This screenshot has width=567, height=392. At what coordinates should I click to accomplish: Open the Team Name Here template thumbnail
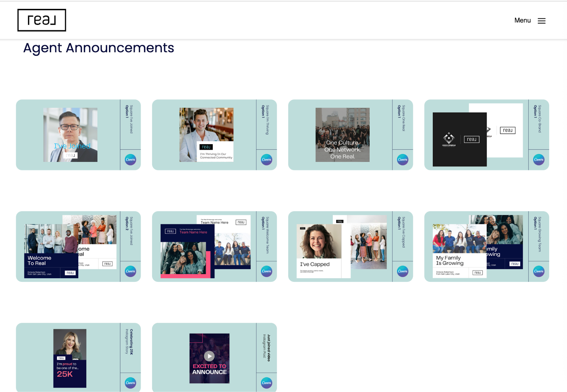pos(187,251)
